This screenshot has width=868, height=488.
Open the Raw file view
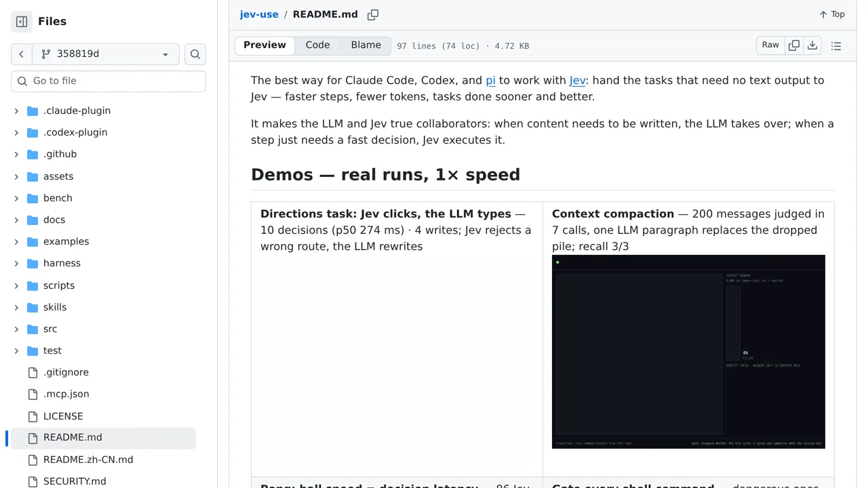tap(770, 45)
